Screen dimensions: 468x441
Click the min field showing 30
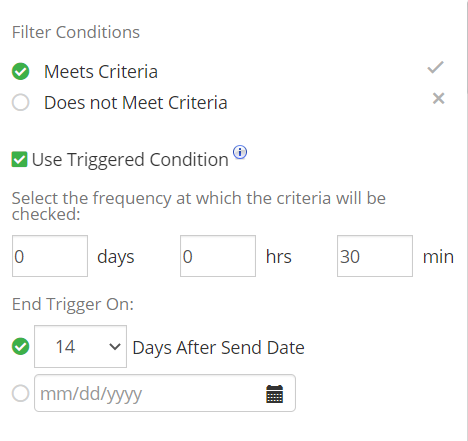(375, 256)
